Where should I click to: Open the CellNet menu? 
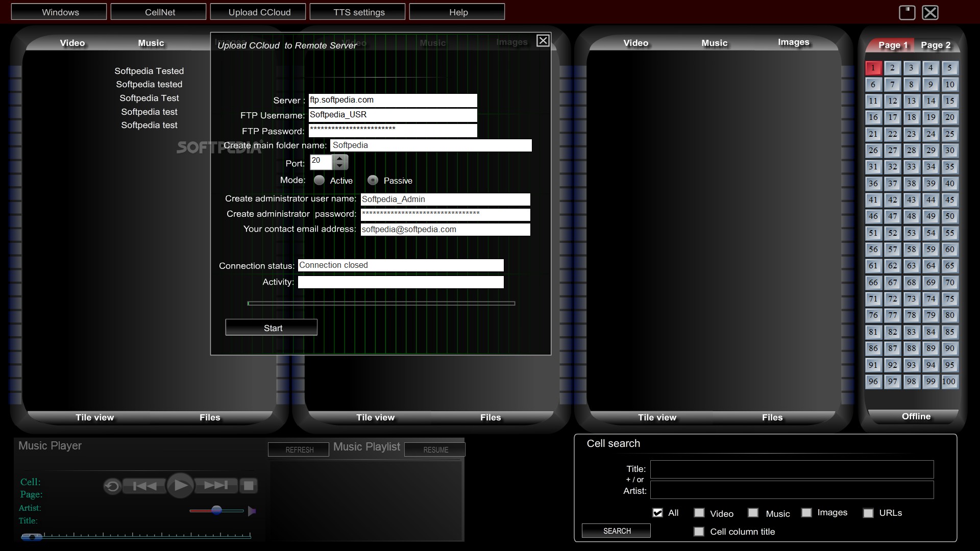[159, 12]
